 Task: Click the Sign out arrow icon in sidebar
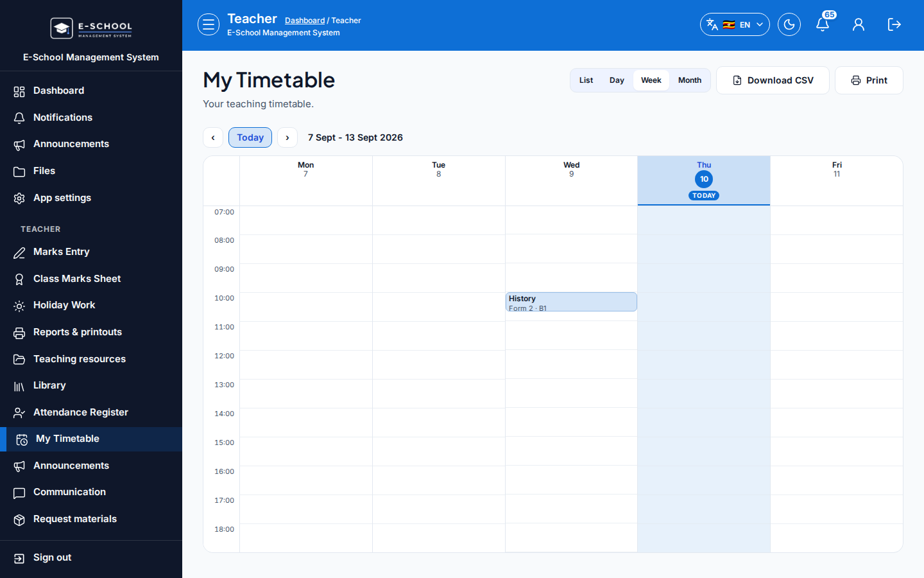click(19, 558)
